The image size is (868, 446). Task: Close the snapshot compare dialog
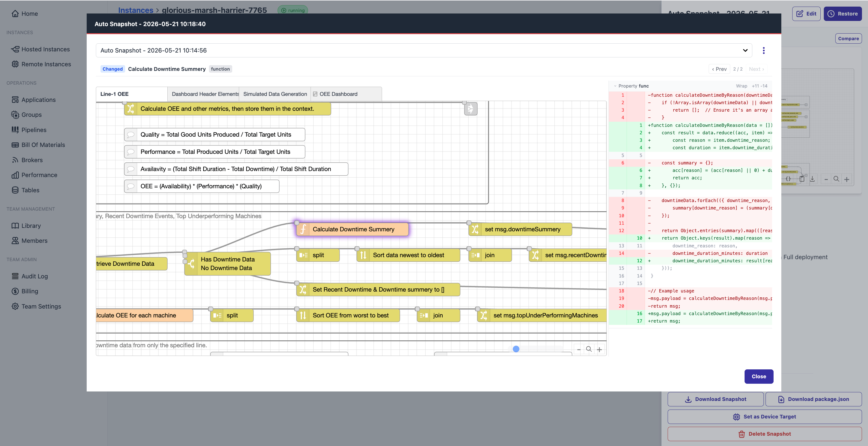[x=758, y=376]
